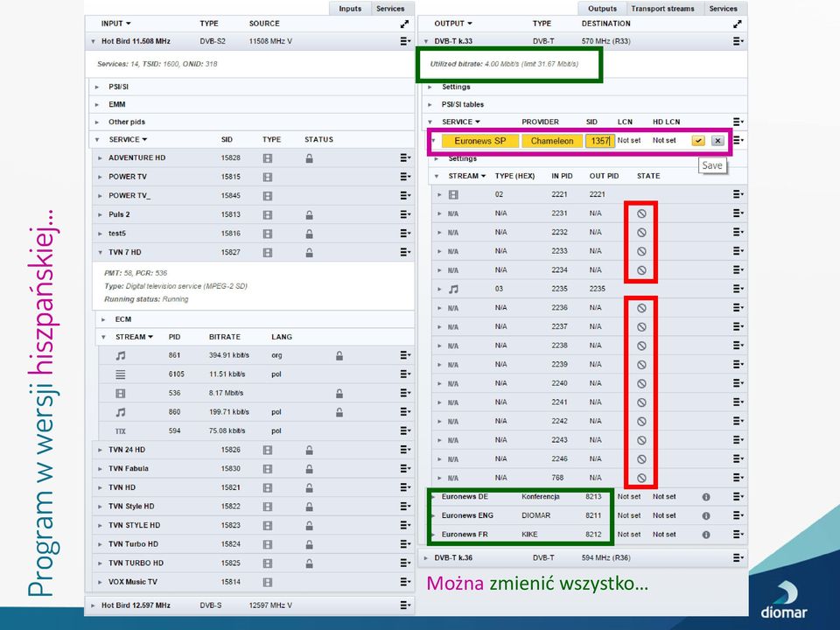
Task: Expand the EMM section
Action: click(x=97, y=104)
